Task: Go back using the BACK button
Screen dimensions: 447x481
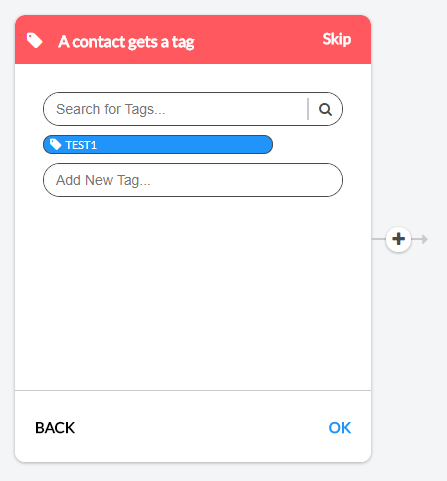Action: (55, 428)
